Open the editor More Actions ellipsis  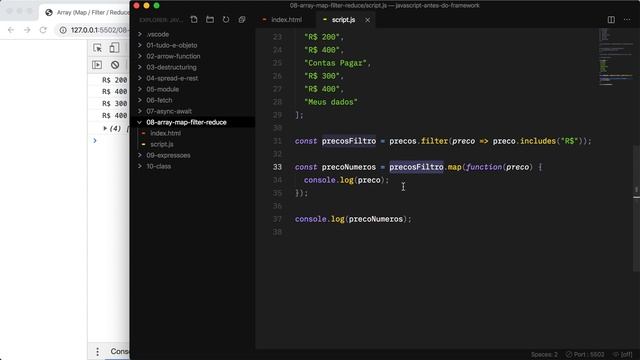627,20
